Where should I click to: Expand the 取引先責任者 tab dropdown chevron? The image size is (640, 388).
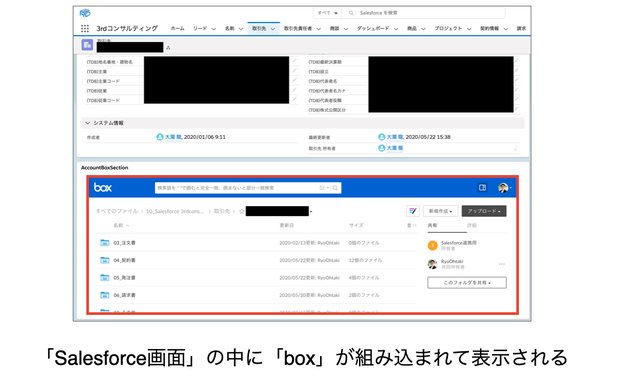318,29
